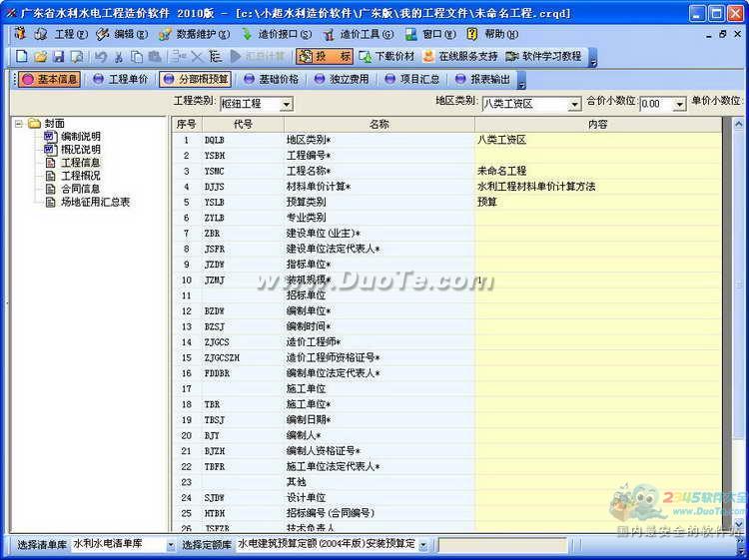Select 合同信息 in the tree
Viewport: 749px width, 560px height.
click(80, 189)
